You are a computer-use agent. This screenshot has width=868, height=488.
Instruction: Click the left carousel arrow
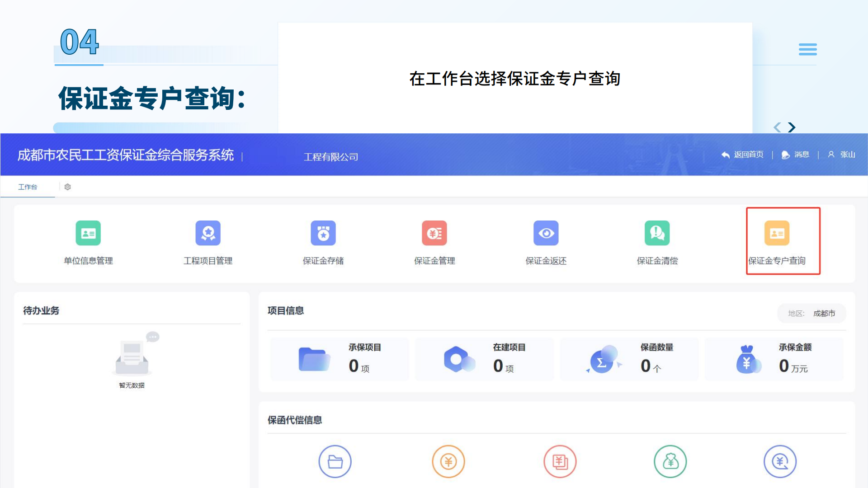(777, 127)
